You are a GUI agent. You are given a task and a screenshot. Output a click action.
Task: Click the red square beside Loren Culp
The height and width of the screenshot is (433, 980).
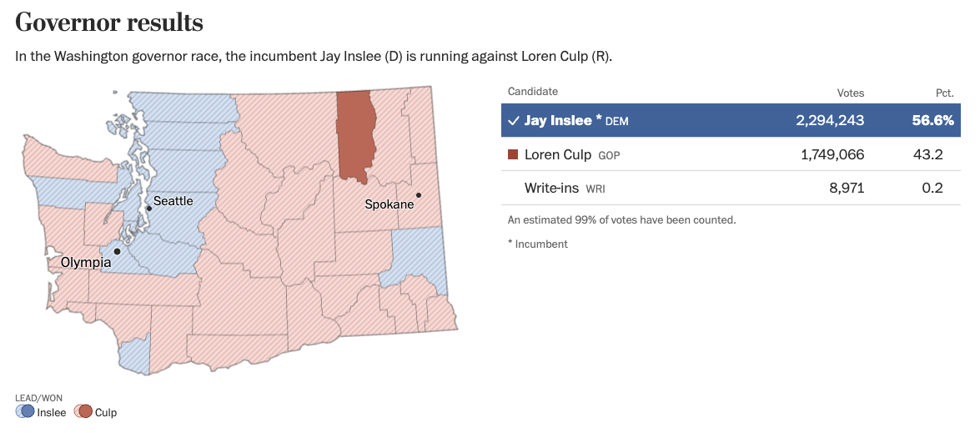513,154
